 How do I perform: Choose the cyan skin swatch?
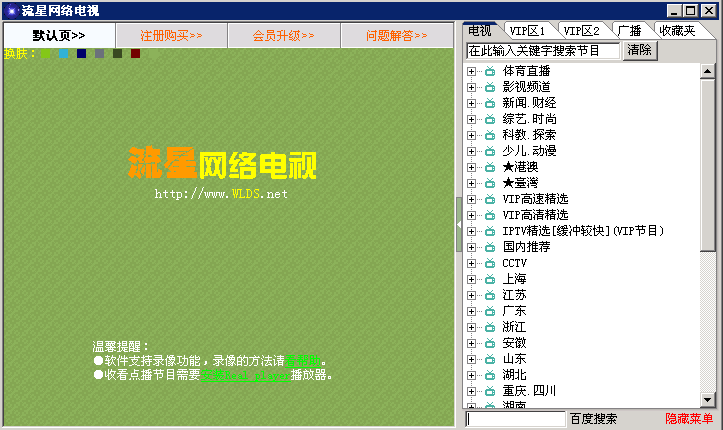tap(63, 54)
